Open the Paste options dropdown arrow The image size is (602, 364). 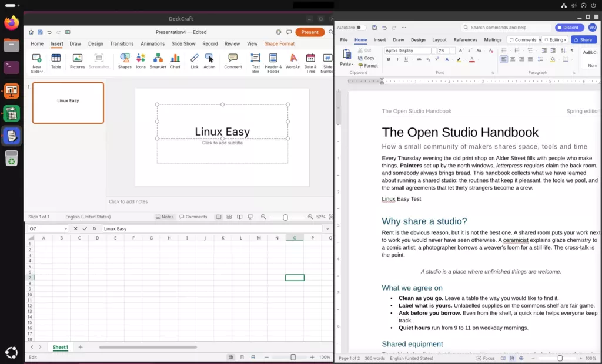pos(353,64)
